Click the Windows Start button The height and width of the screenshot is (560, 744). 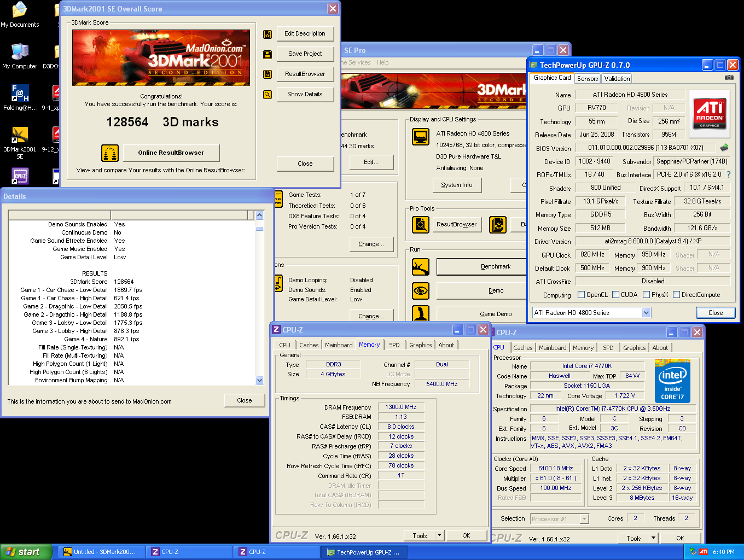coord(26,552)
